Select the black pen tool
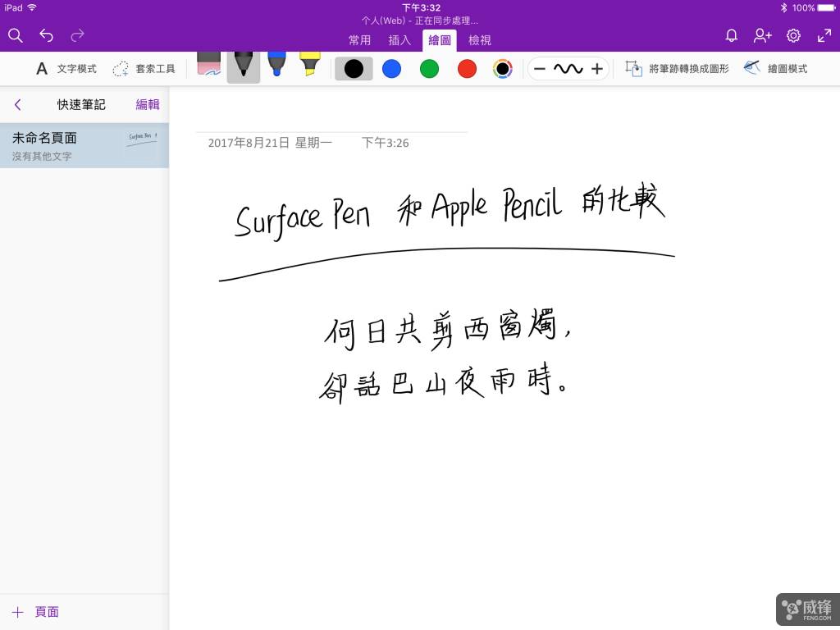 pos(244,66)
